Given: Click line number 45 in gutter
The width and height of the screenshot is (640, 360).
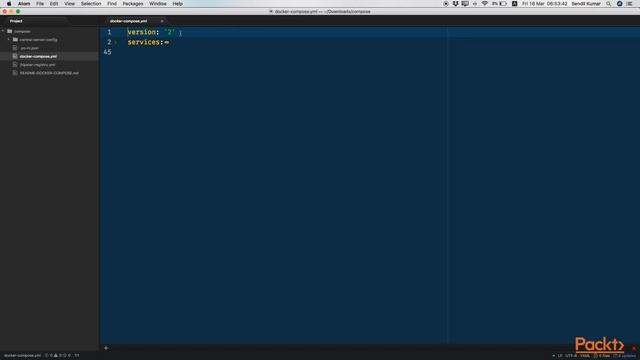Looking at the screenshot, I should pos(107,52).
